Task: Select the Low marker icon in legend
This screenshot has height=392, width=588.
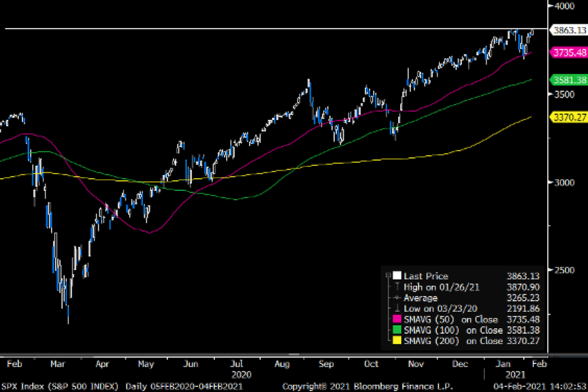Action: pos(397,309)
